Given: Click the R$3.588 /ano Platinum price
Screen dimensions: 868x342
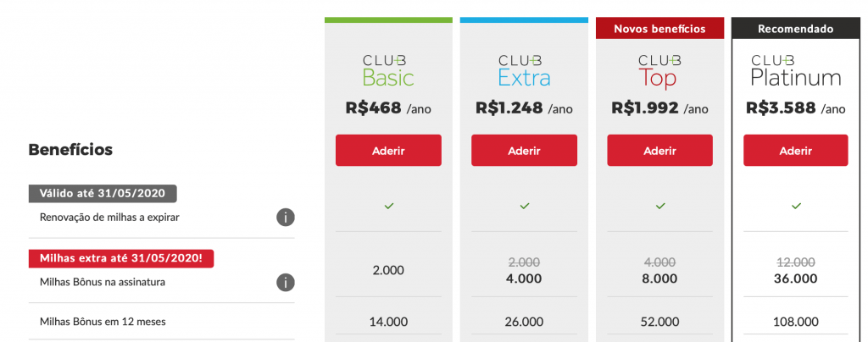Looking at the screenshot, I should tap(796, 108).
